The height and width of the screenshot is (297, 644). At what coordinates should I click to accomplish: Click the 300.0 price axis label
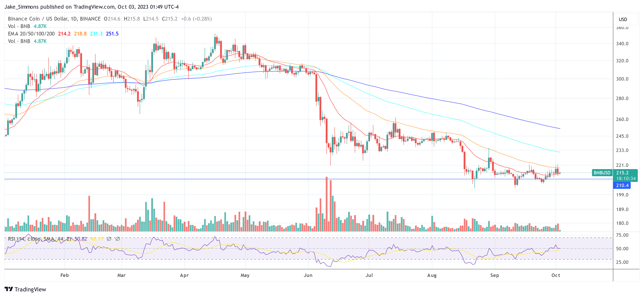pyautogui.click(x=622, y=79)
